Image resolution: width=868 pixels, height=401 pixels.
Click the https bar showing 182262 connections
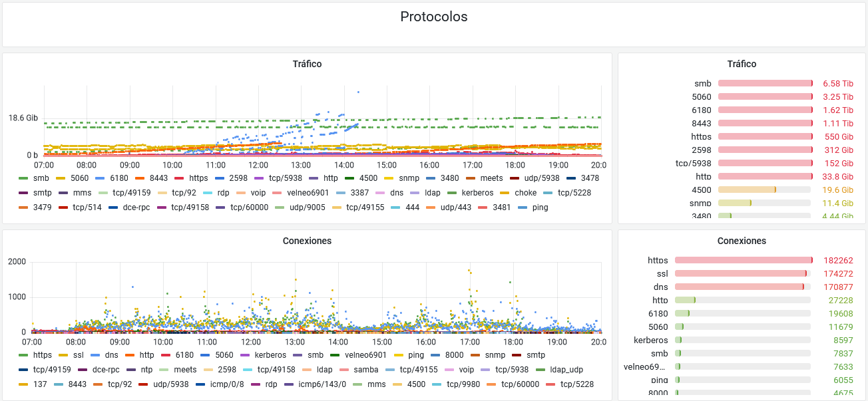pyautogui.click(x=743, y=261)
